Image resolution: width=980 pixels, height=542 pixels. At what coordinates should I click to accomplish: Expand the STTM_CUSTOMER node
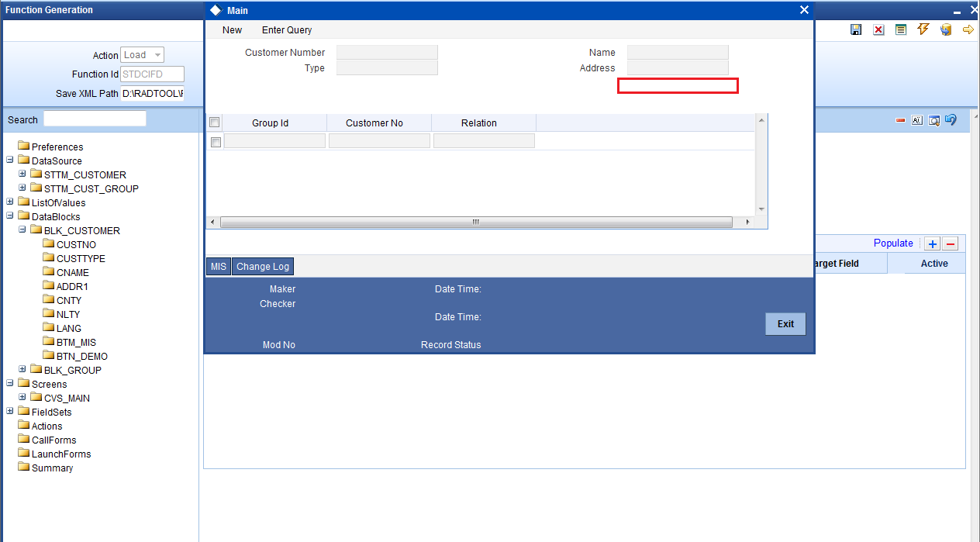tap(22, 174)
